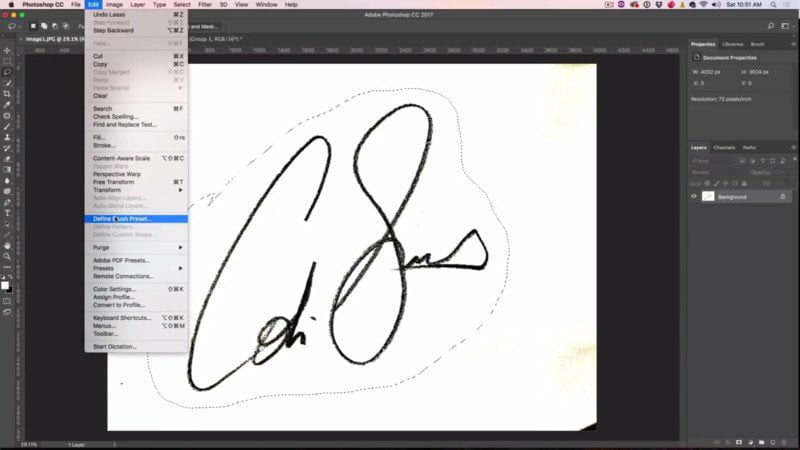
Task: Choose Define Brush Preset from Edit menu
Action: point(136,218)
